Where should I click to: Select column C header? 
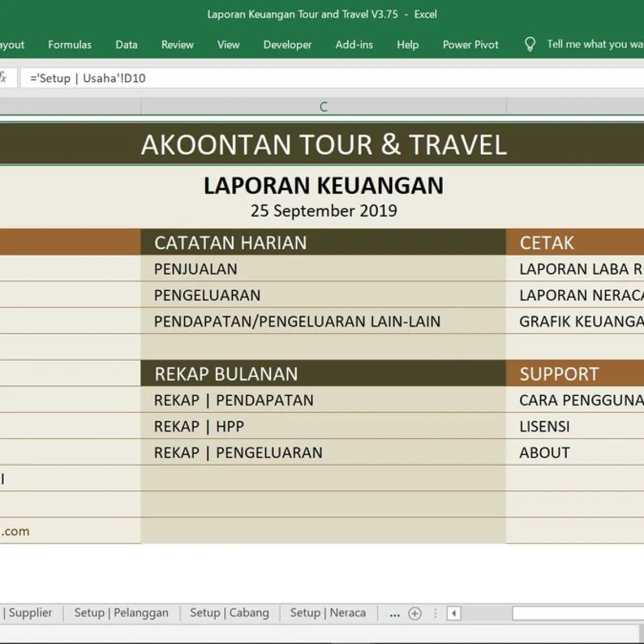click(x=323, y=107)
